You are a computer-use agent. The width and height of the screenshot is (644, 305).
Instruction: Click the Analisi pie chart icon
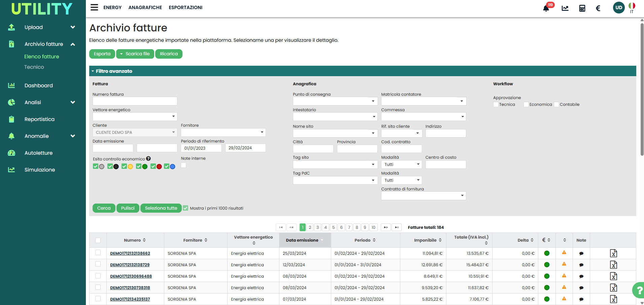tap(11, 102)
